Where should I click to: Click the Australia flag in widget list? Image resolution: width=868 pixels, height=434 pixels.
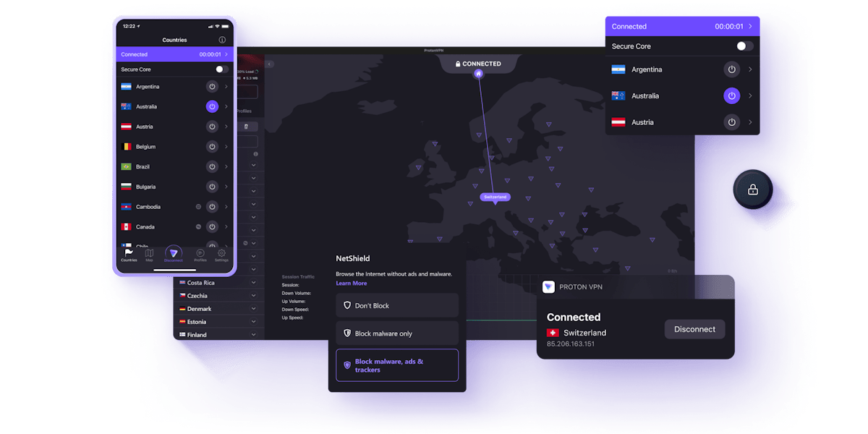coord(618,95)
